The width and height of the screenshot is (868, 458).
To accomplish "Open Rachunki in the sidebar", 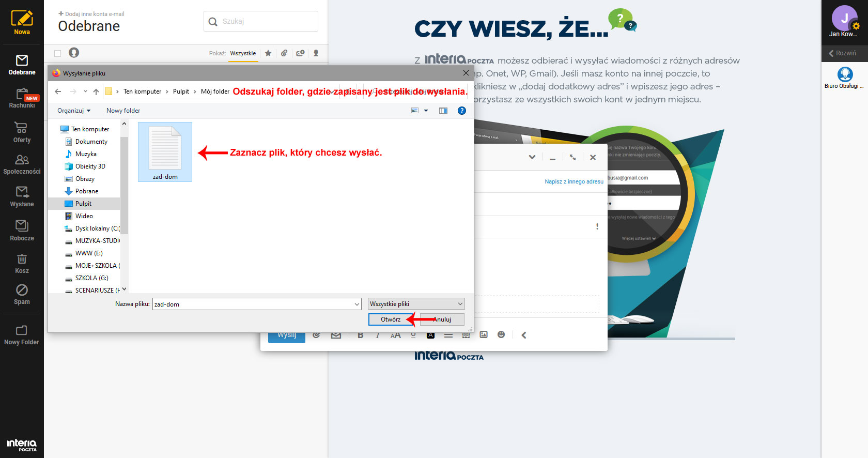I will click(x=22, y=98).
